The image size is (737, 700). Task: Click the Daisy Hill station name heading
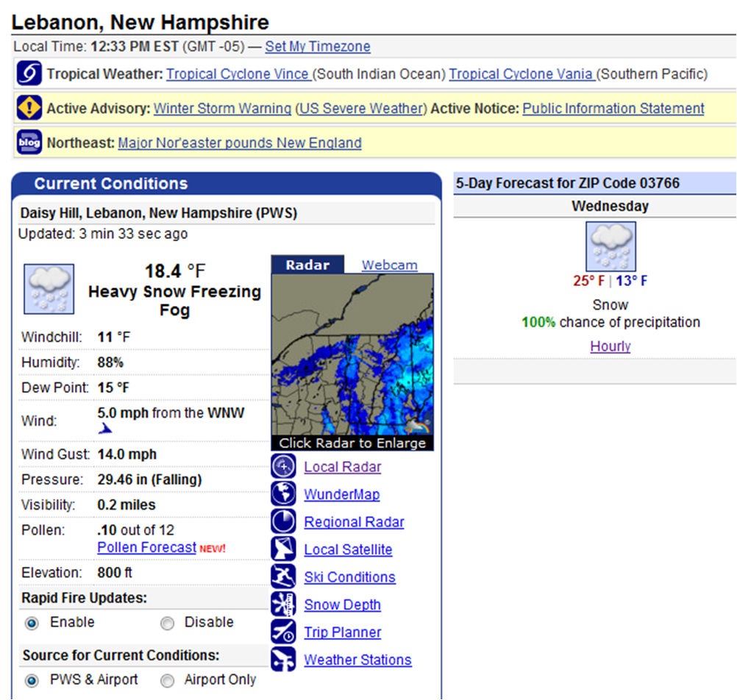(158, 213)
